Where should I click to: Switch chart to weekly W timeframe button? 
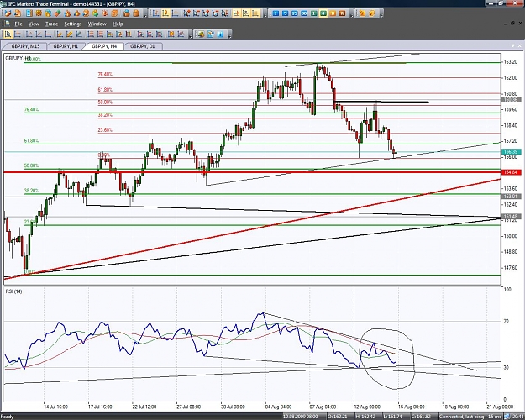click(342, 13)
